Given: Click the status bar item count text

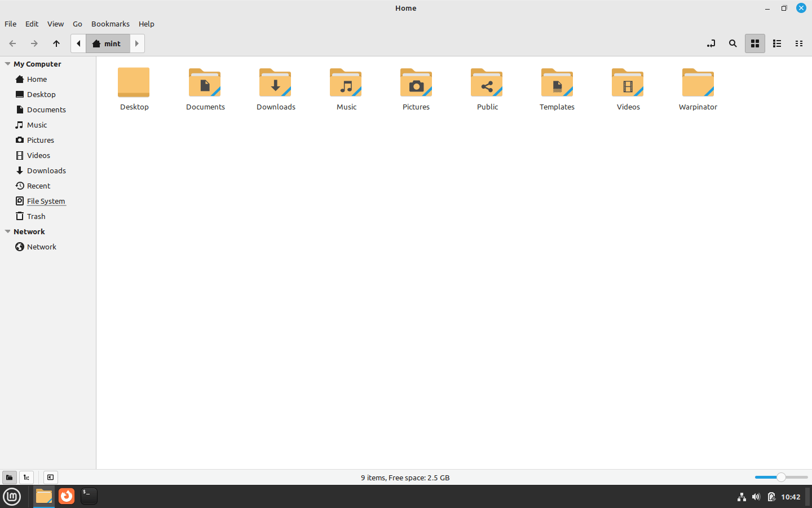Looking at the screenshot, I should [405, 478].
